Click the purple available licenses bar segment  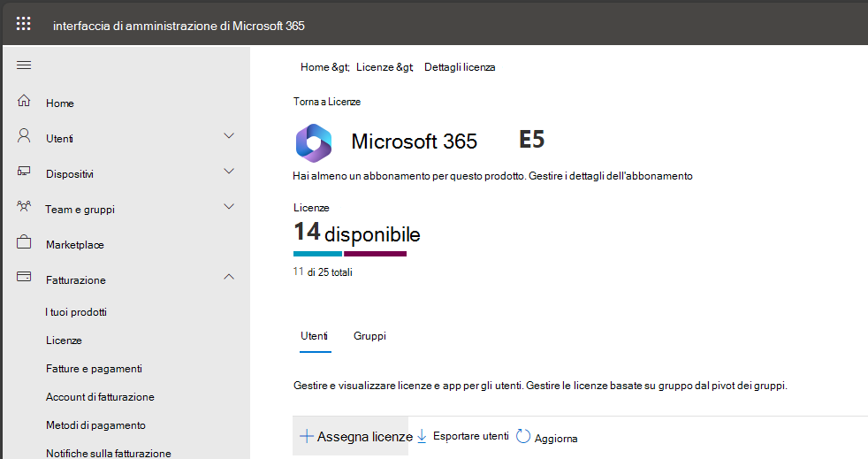[x=376, y=254]
